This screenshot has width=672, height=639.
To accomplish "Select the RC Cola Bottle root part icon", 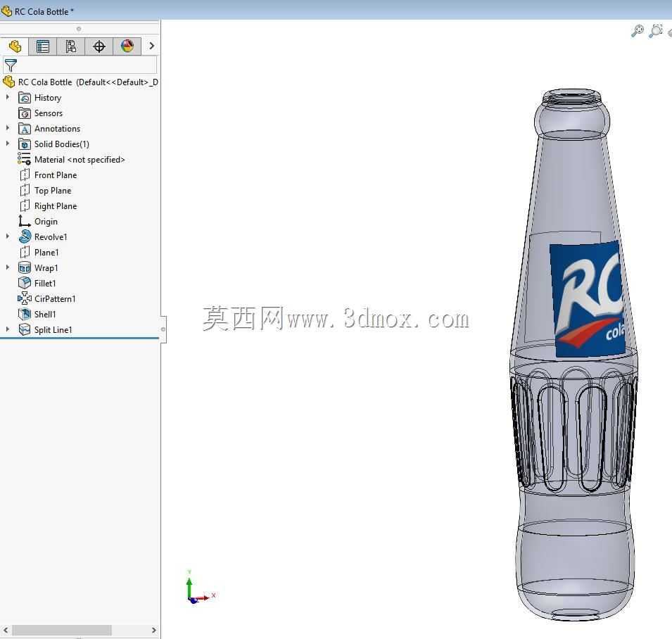I will click(8, 82).
